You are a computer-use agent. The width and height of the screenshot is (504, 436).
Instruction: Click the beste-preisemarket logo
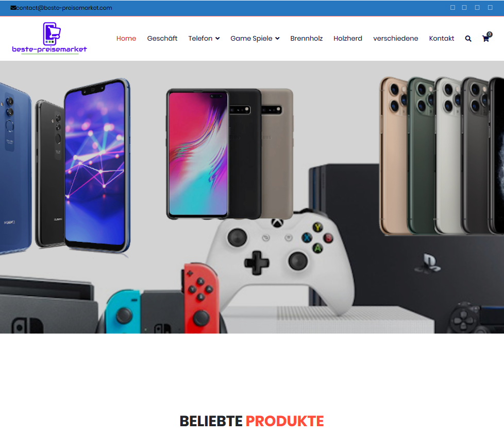click(x=49, y=38)
